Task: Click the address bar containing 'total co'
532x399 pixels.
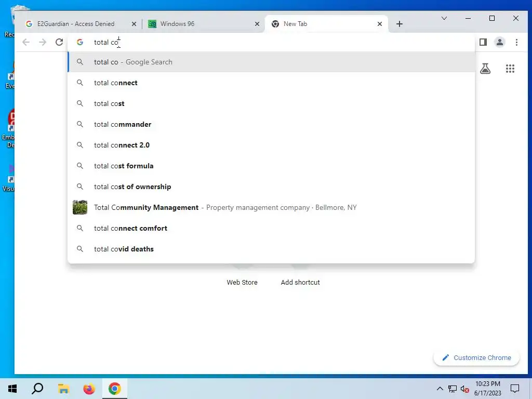Action: coord(271,42)
